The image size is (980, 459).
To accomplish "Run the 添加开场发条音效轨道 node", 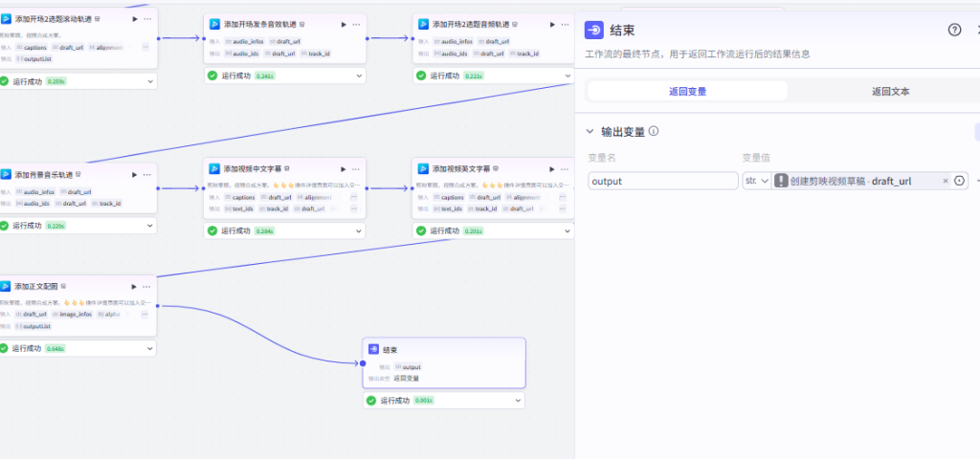I will pyautogui.click(x=344, y=24).
